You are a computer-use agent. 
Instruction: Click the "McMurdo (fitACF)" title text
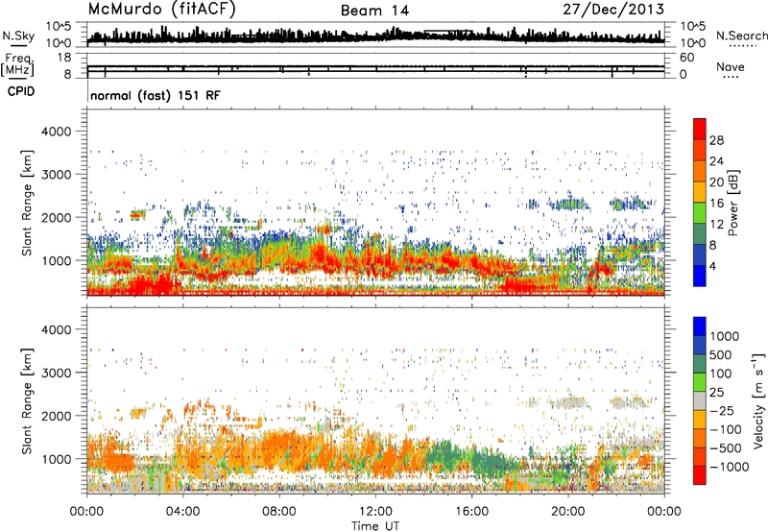click(x=161, y=9)
